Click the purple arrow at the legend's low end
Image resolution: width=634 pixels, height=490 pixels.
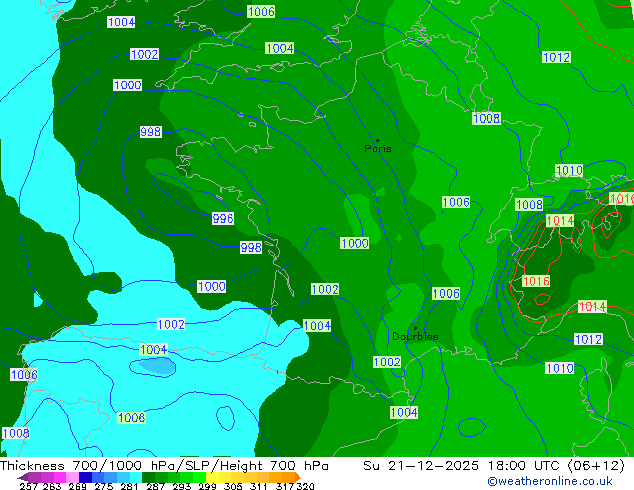(x=23, y=477)
